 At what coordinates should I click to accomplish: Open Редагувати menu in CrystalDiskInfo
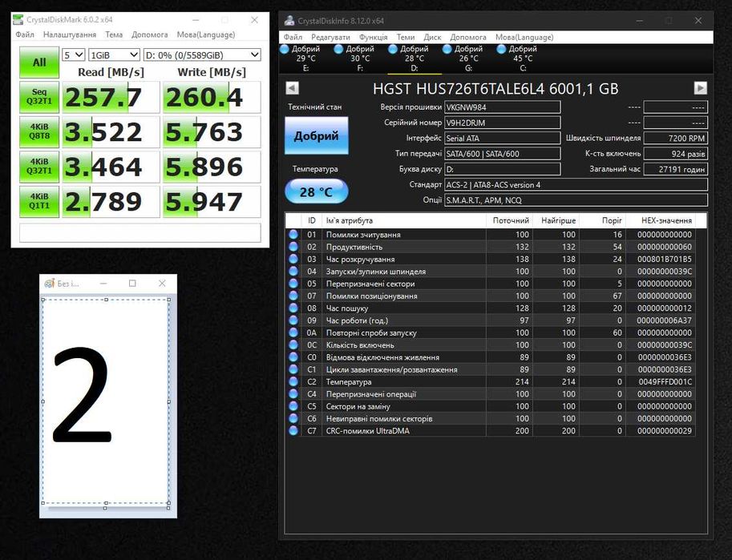[x=330, y=37]
